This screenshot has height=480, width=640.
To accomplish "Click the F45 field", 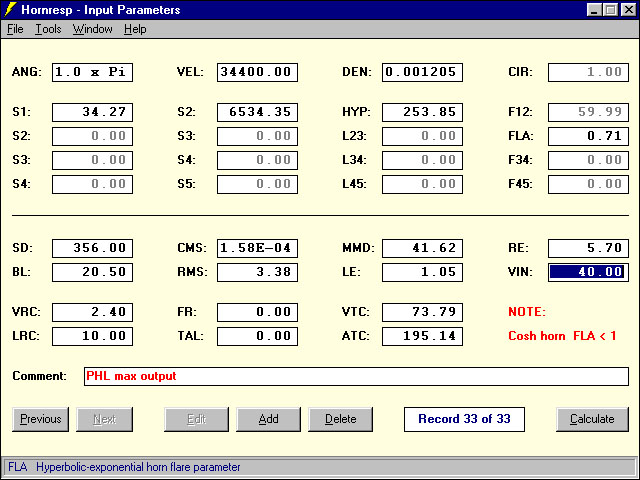I will [588, 184].
